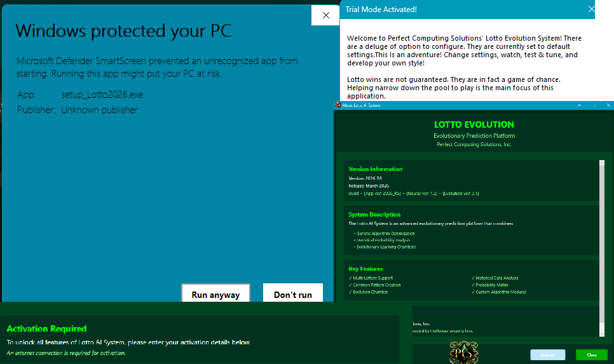Click the PCS emblem logo
The image size is (614, 364).
click(x=464, y=353)
